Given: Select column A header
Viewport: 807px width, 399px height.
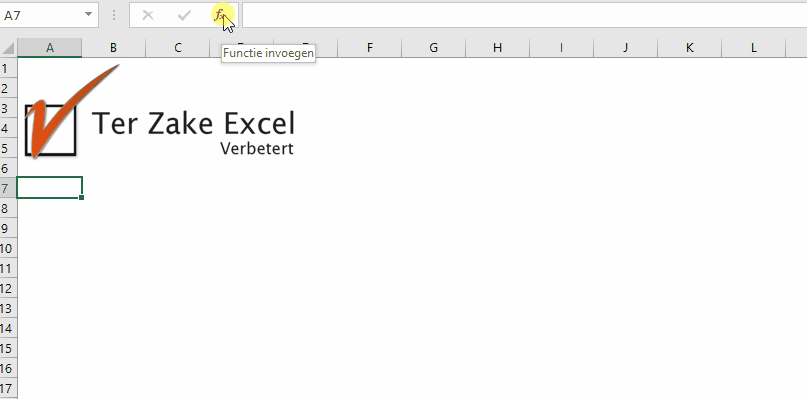Looking at the screenshot, I should (49, 48).
